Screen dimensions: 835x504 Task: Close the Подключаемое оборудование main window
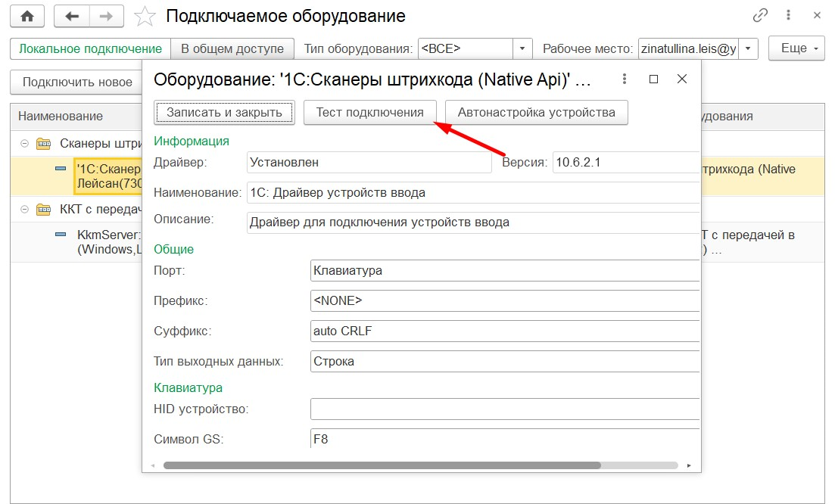click(817, 15)
